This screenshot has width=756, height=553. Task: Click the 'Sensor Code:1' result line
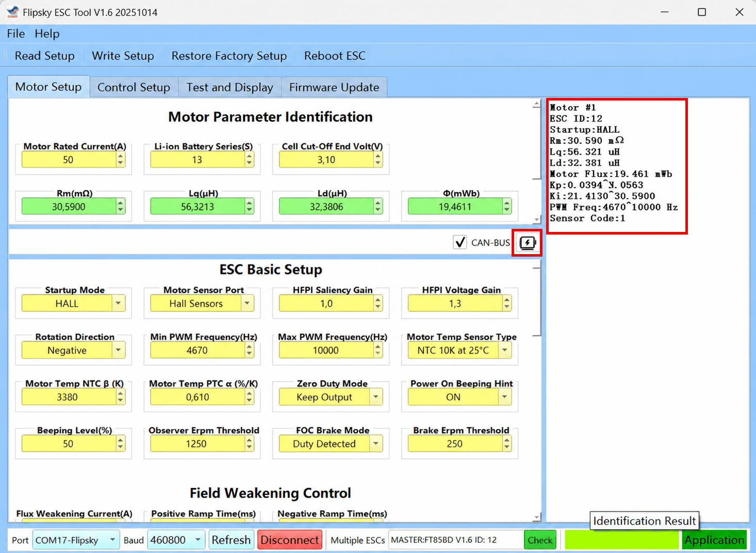587,219
